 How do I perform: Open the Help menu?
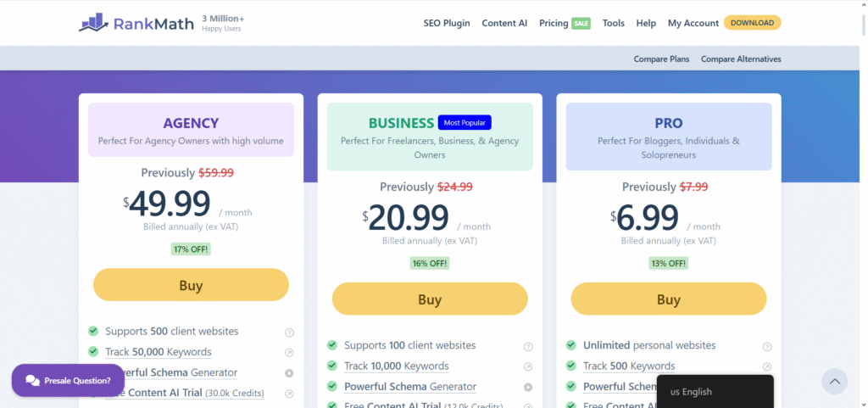coord(646,23)
